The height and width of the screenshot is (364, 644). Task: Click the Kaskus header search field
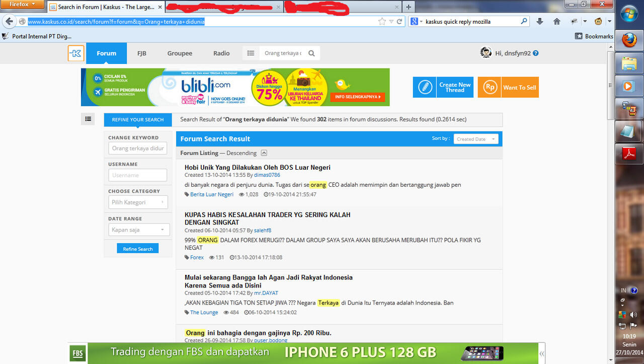click(283, 53)
